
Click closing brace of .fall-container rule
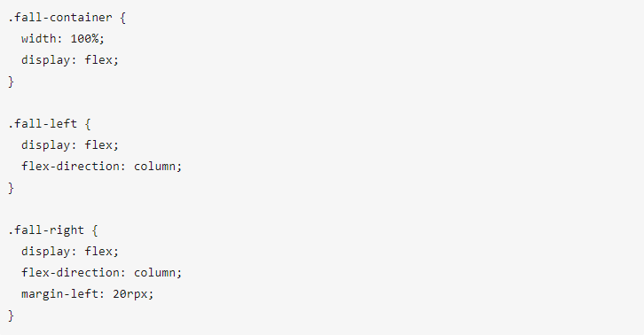(x=12, y=82)
